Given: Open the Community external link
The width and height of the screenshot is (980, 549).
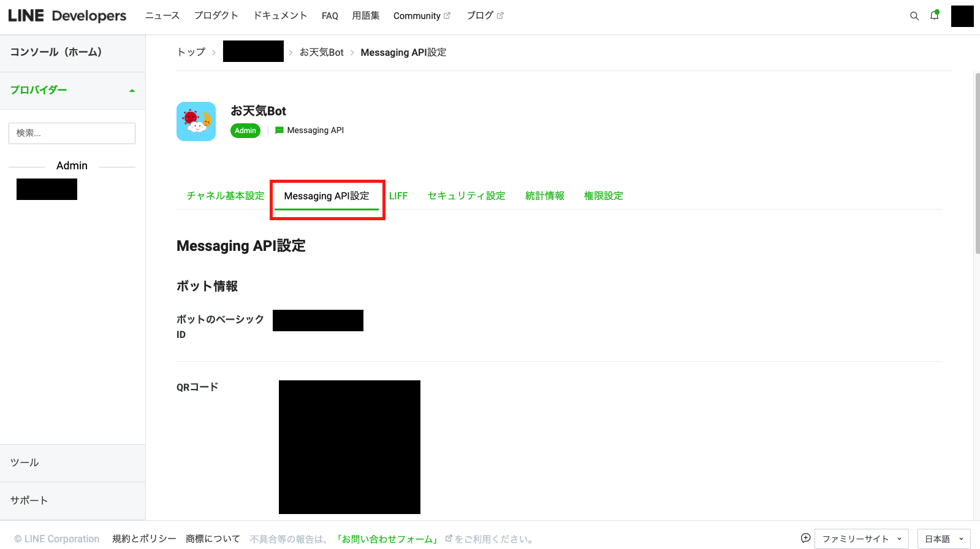Looking at the screenshot, I should pyautogui.click(x=422, y=16).
